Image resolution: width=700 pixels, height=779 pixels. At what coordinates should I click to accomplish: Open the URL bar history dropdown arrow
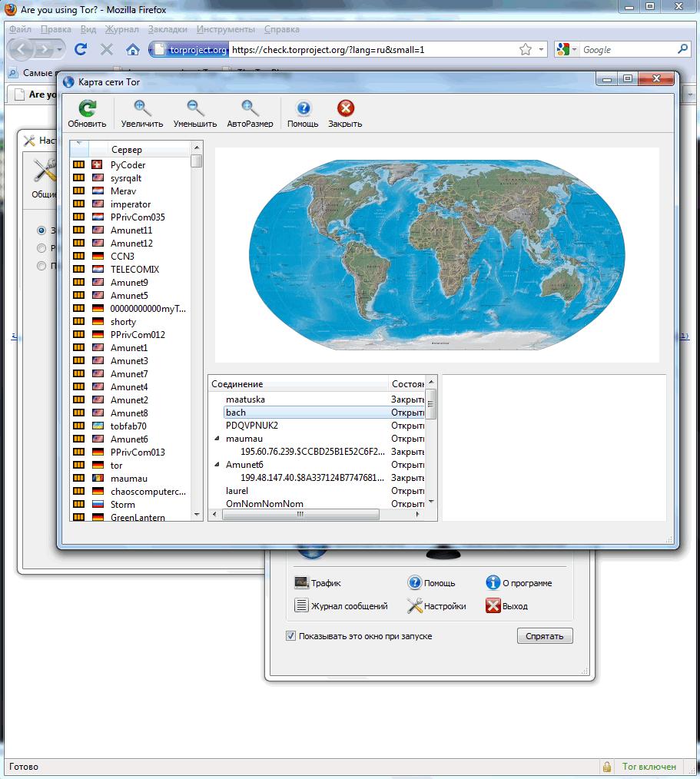tap(541, 49)
